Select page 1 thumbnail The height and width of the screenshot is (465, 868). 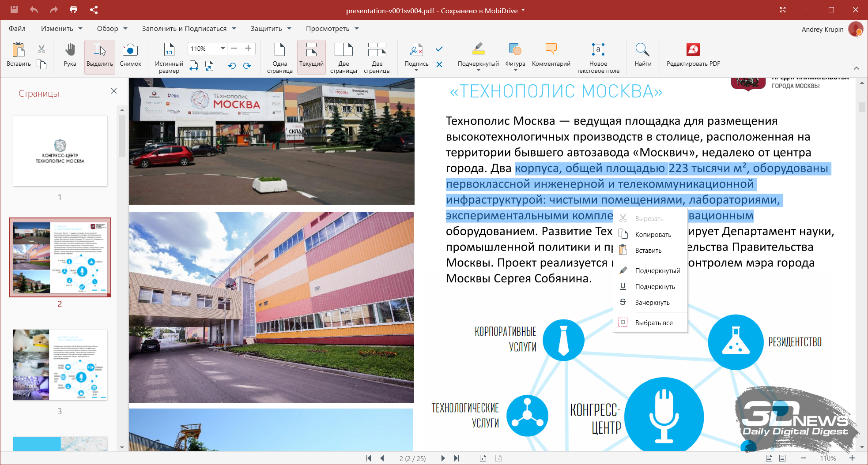[60, 151]
